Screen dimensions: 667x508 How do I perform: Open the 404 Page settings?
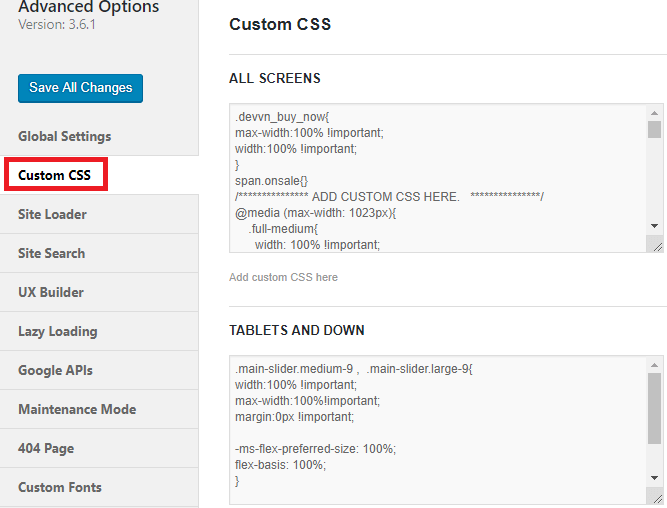tap(99, 448)
